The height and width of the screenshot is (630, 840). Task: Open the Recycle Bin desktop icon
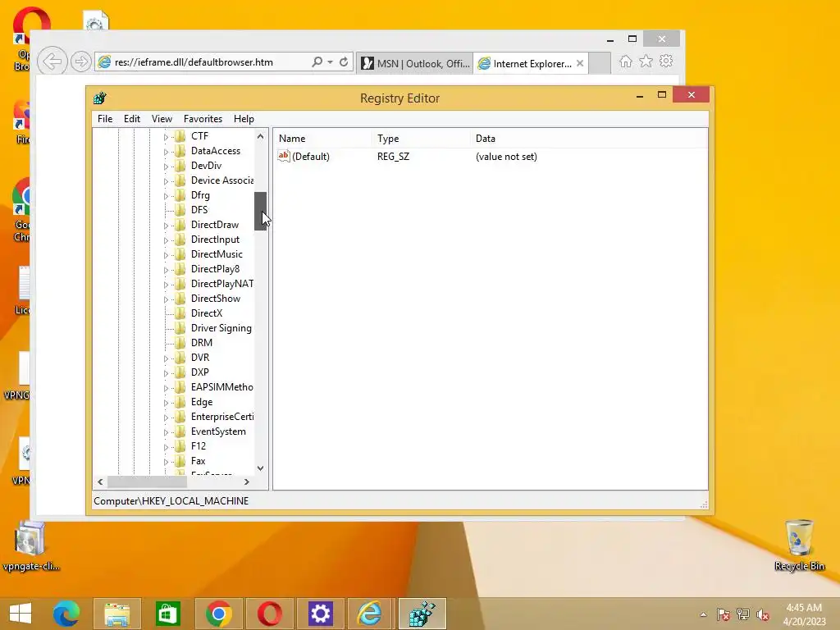[799, 545]
